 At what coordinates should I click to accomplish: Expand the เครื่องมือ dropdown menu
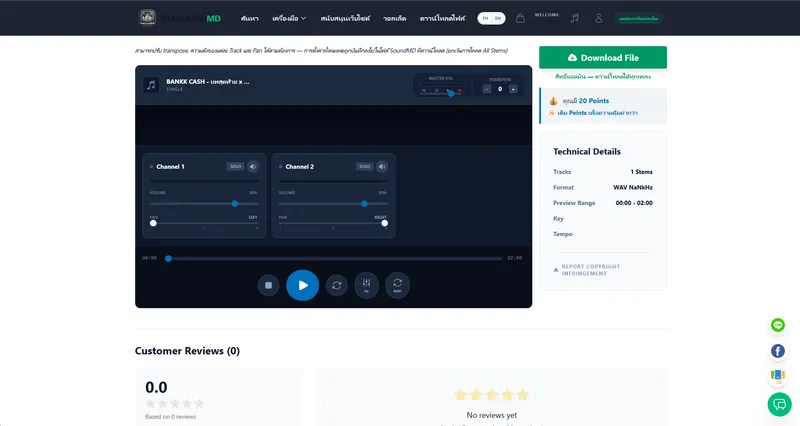[289, 18]
